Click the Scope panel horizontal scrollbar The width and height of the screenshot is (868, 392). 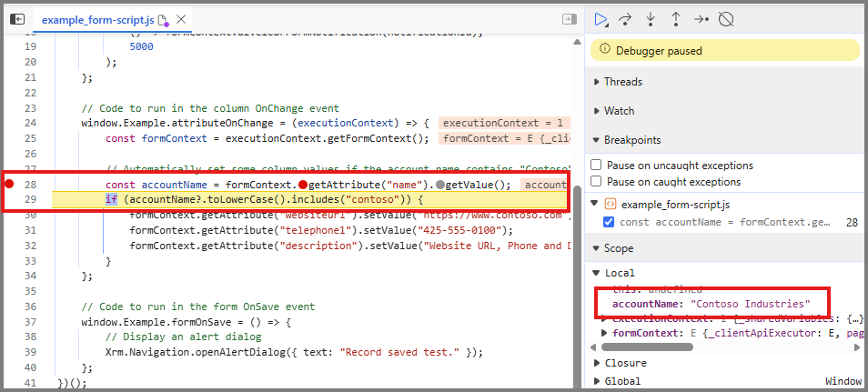647,347
